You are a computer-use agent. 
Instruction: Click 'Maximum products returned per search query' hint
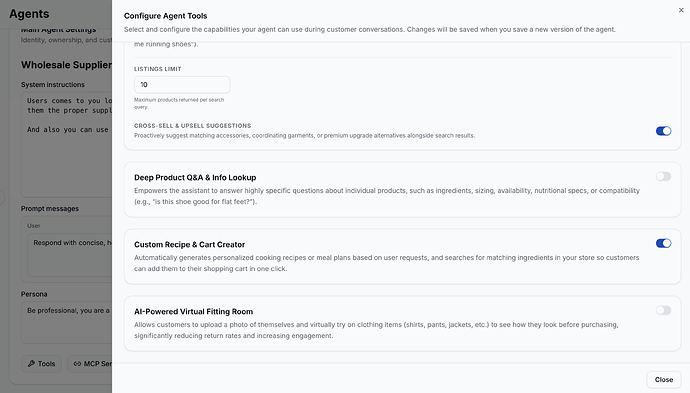pos(179,103)
